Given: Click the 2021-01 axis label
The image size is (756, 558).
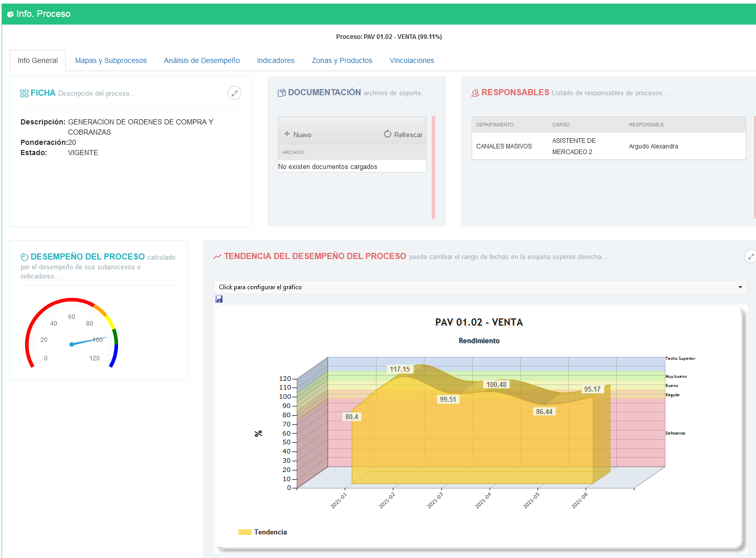Looking at the screenshot, I should (x=338, y=500).
